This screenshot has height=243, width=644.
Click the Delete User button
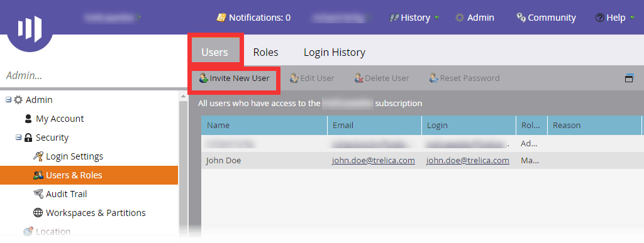(382, 78)
